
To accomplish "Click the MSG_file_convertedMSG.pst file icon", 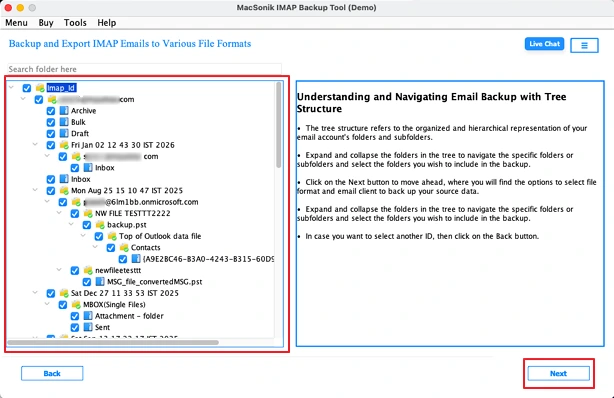I will tap(100, 281).
